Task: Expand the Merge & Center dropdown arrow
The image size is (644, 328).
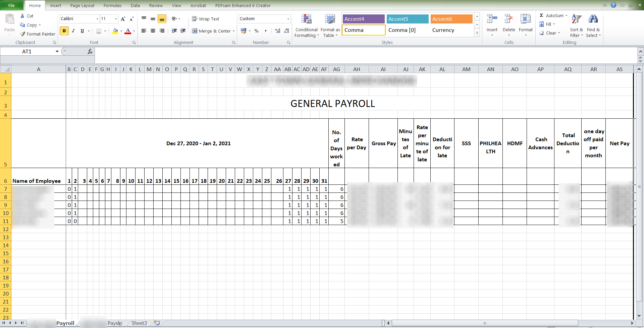Action: pyautogui.click(x=233, y=31)
